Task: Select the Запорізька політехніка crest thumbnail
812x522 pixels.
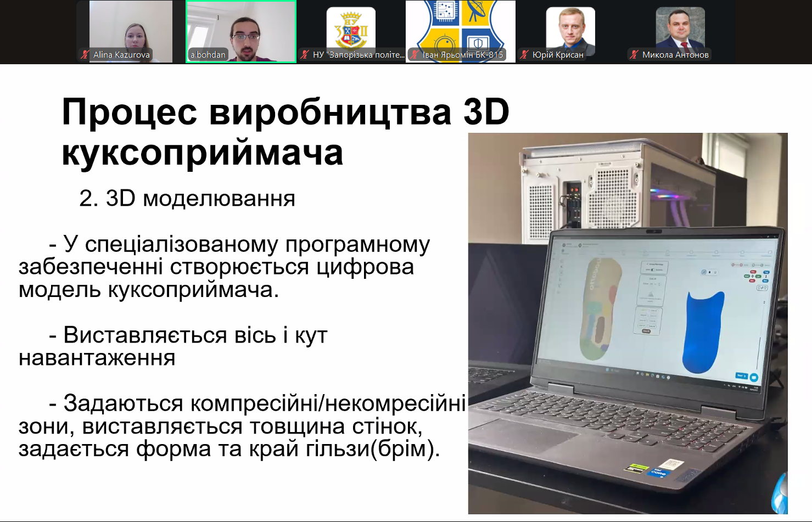Action: 351,27
